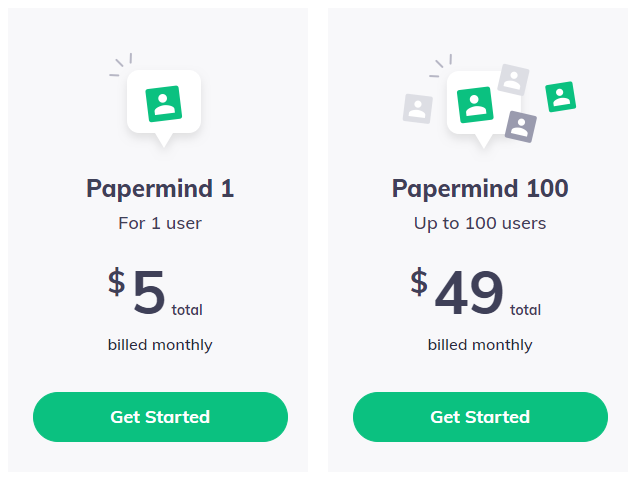643x479 pixels.
Task: Click the light gray user card atop the bubble
Action: [513, 80]
